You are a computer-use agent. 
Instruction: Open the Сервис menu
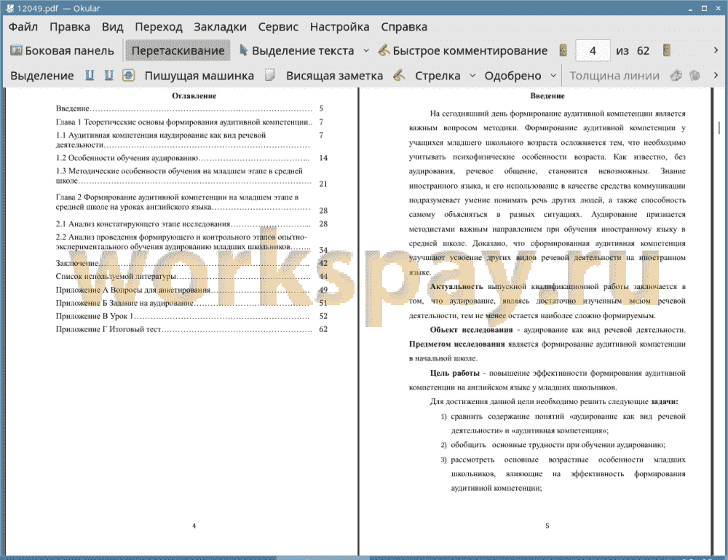point(278,27)
